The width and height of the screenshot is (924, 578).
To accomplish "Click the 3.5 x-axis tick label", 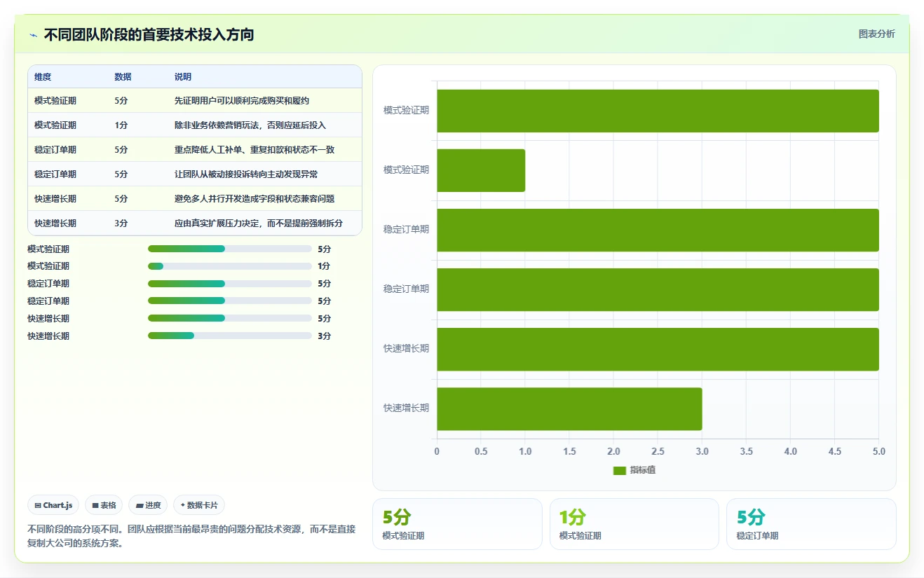I will coord(746,452).
